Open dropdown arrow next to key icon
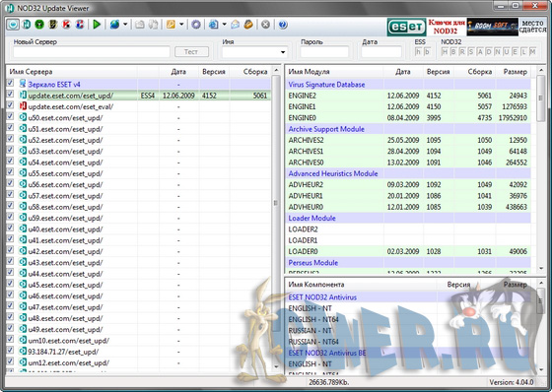Screen dimensions: 552x392 [181, 25]
